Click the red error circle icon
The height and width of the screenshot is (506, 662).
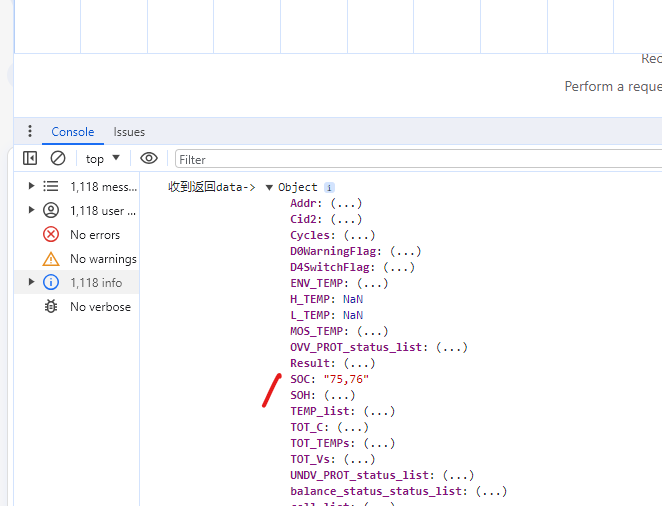tap(51, 234)
